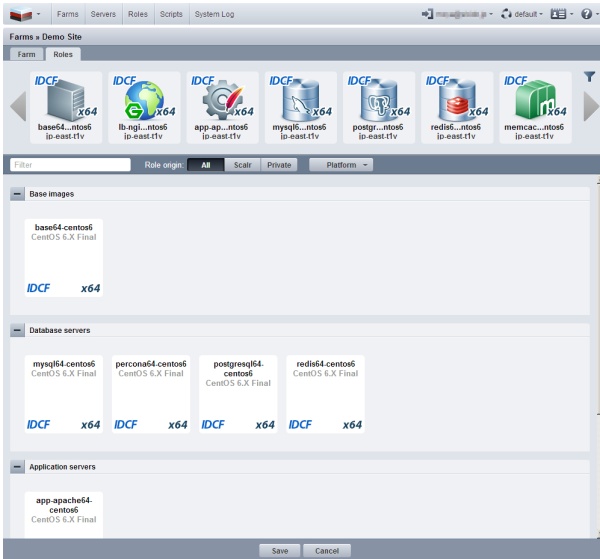Click the postgresql elephant role icon
The height and width of the screenshot is (559, 600).
point(376,102)
